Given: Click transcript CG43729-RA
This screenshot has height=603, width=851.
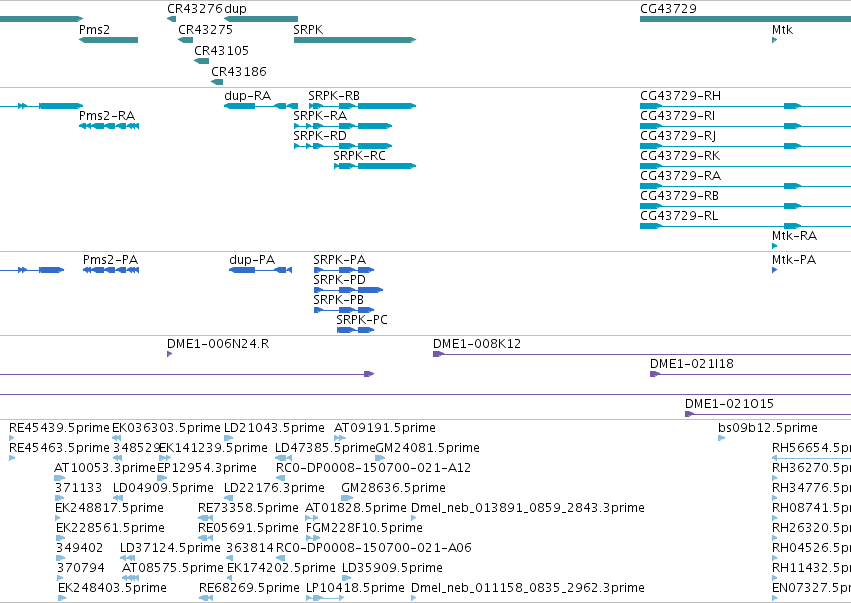Looking at the screenshot, I should [x=745, y=186].
